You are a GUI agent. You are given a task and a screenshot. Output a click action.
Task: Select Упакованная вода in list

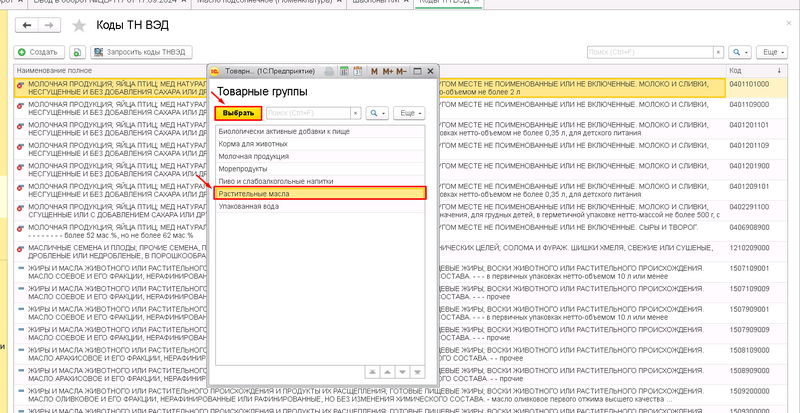pyautogui.click(x=320, y=206)
